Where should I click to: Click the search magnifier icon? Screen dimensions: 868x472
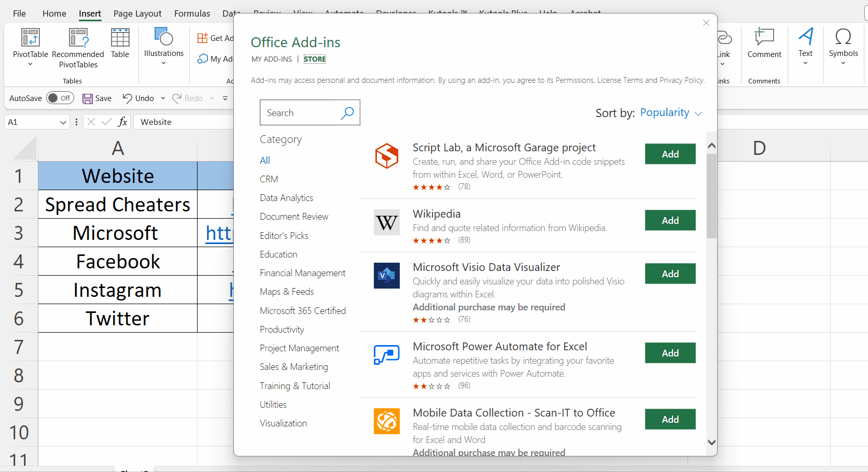coord(347,112)
